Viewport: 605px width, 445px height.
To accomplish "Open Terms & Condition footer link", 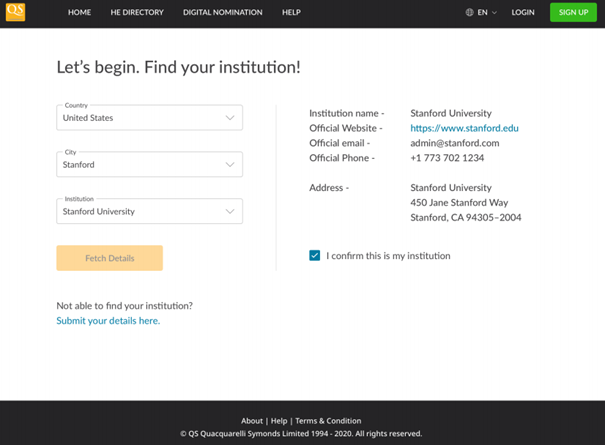I will tap(328, 421).
